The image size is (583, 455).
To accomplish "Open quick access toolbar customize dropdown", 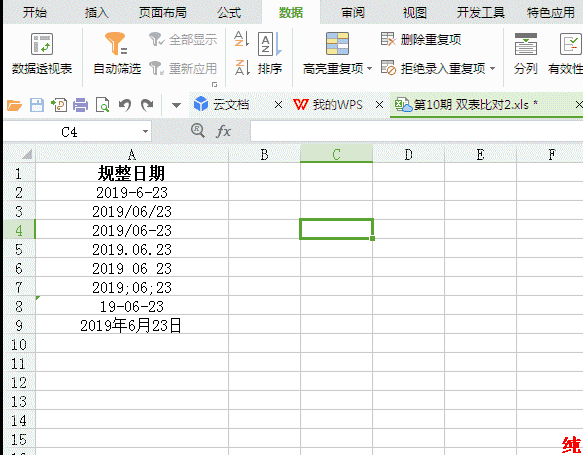I will point(176,105).
